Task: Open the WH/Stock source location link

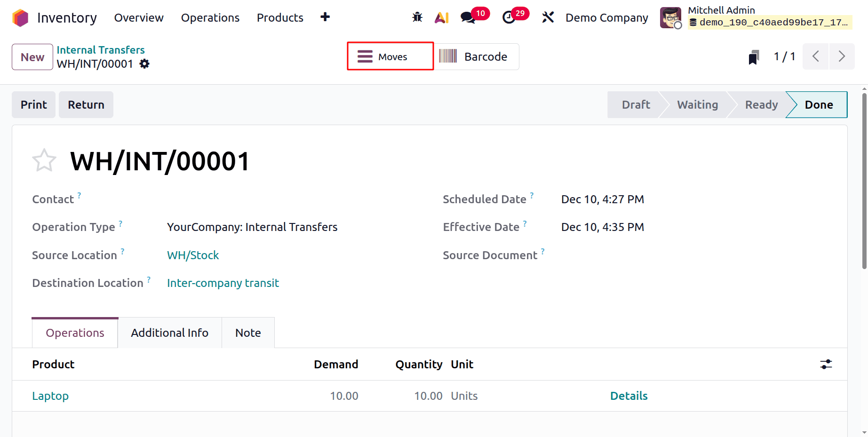Action: coord(193,255)
